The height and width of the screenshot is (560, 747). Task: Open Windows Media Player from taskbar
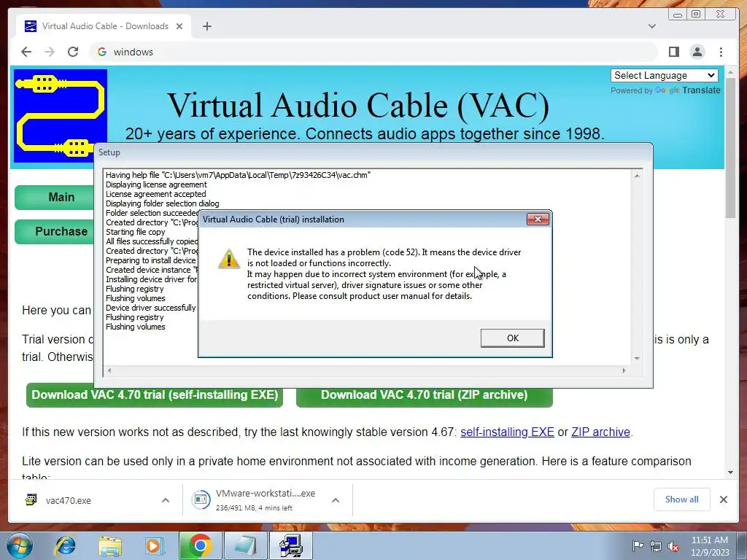tap(154, 545)
